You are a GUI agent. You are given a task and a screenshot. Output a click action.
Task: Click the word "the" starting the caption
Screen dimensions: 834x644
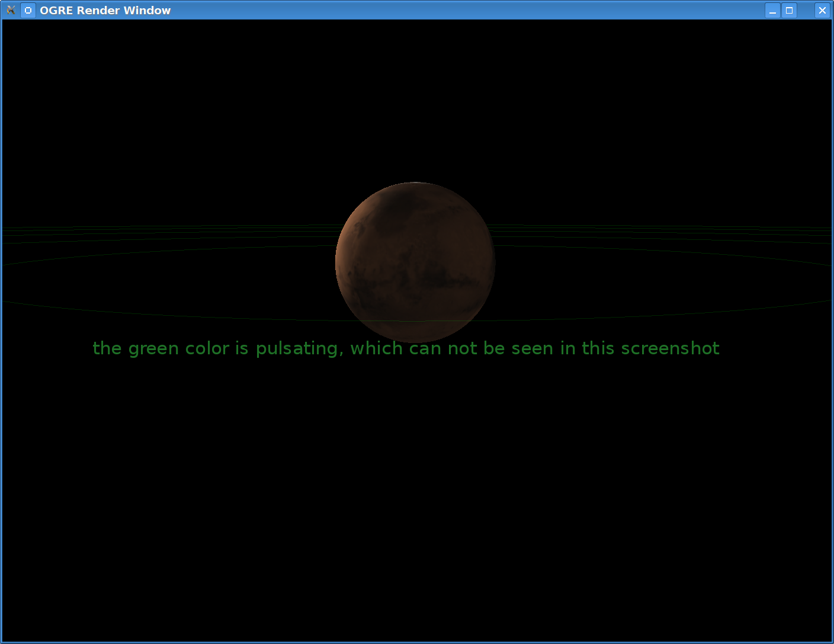(107, 348)
